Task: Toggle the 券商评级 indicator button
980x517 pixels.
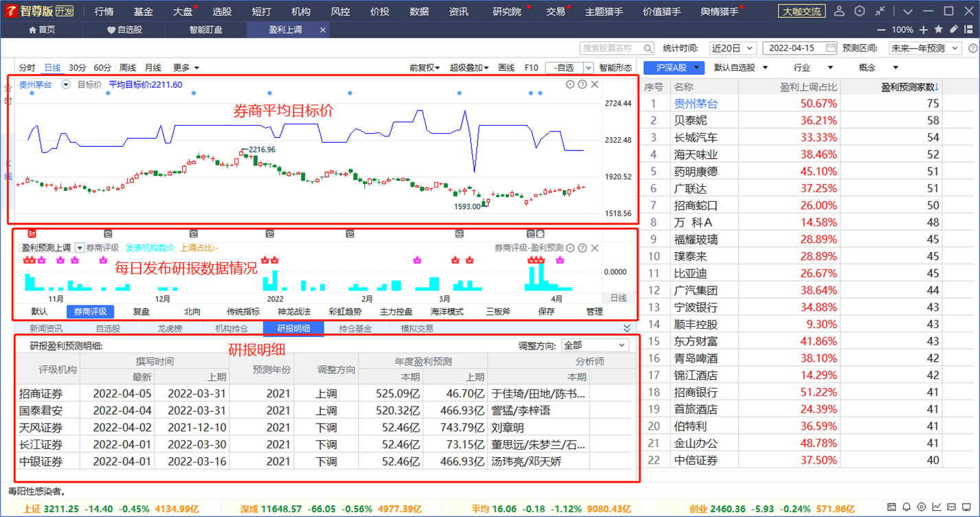Action: [x=90, y=312]
